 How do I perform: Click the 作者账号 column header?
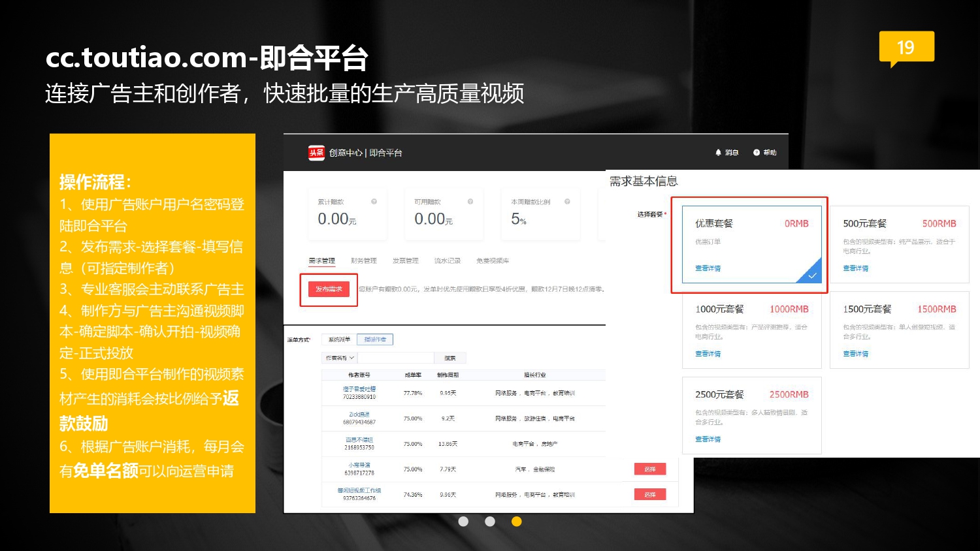click(359, 375)
